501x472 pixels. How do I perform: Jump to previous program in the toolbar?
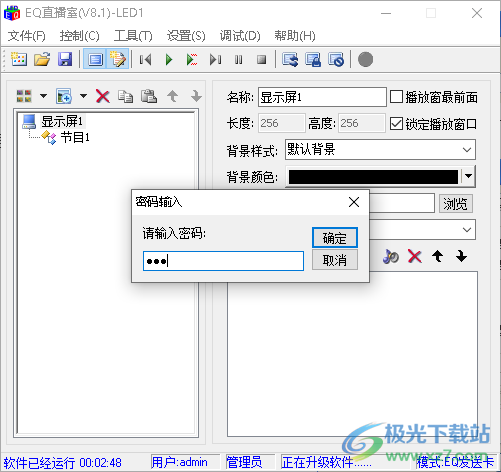pos(145,60)
